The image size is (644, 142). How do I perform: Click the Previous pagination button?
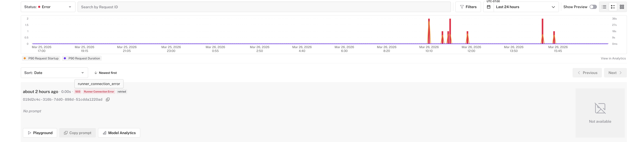[587, 73]
